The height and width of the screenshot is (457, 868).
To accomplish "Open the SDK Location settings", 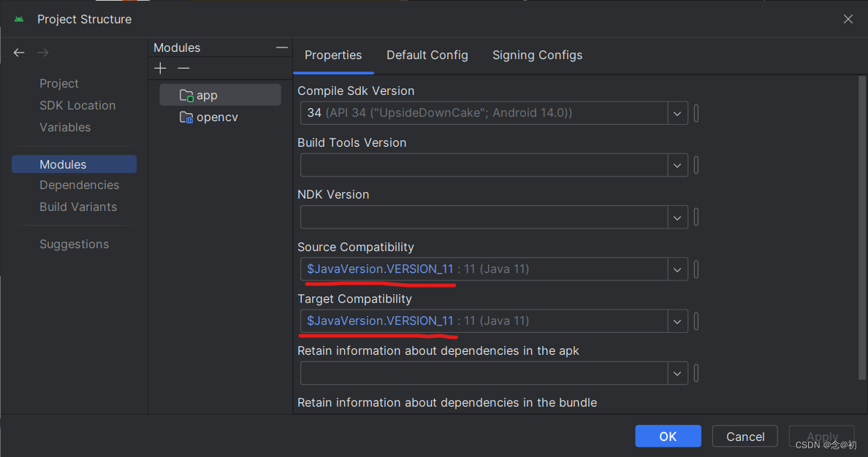I will 77,105.
